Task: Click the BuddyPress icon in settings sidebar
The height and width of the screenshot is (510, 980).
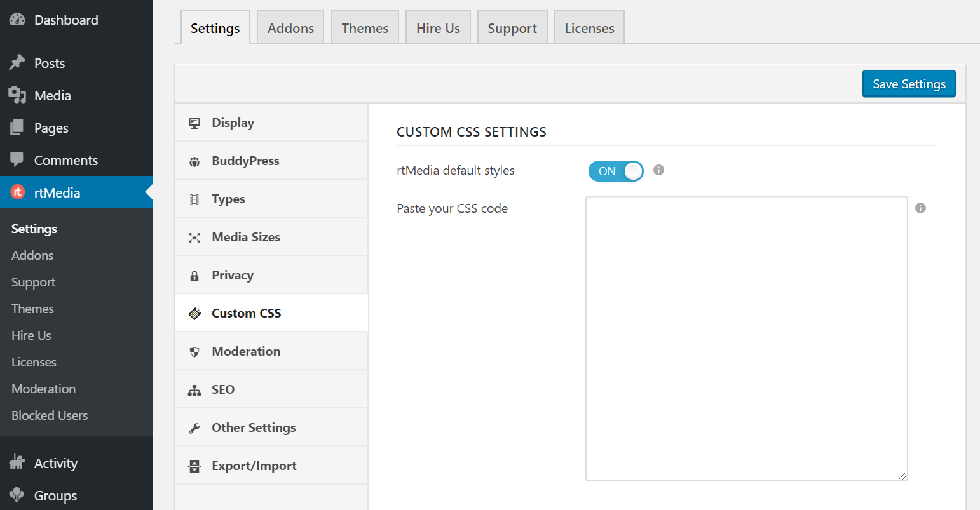Action: tap(194, 160)
